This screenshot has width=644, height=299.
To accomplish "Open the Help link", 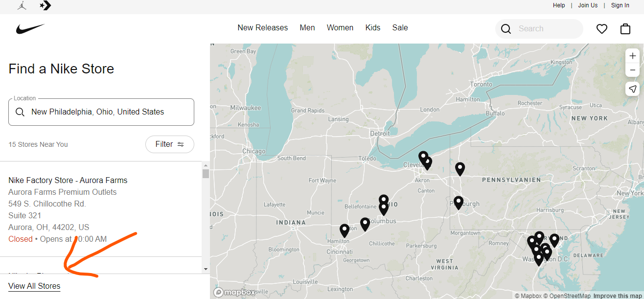I will 559,5.
